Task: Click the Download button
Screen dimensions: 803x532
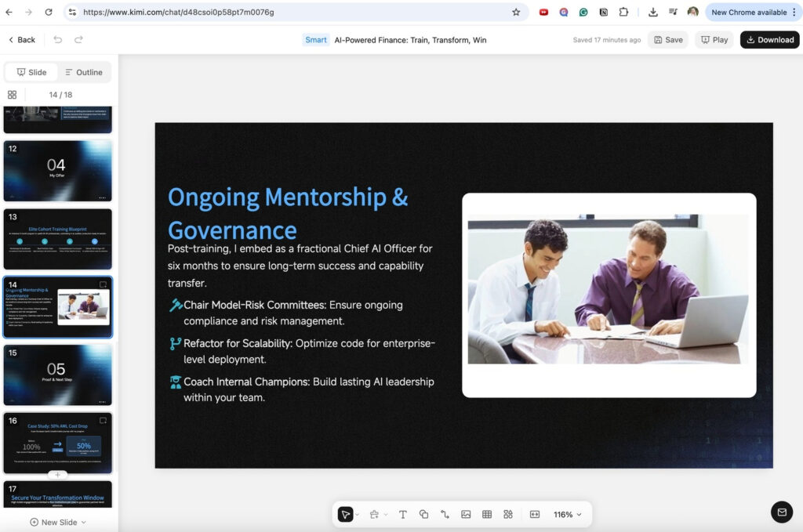Action: [x=769, y=39]
